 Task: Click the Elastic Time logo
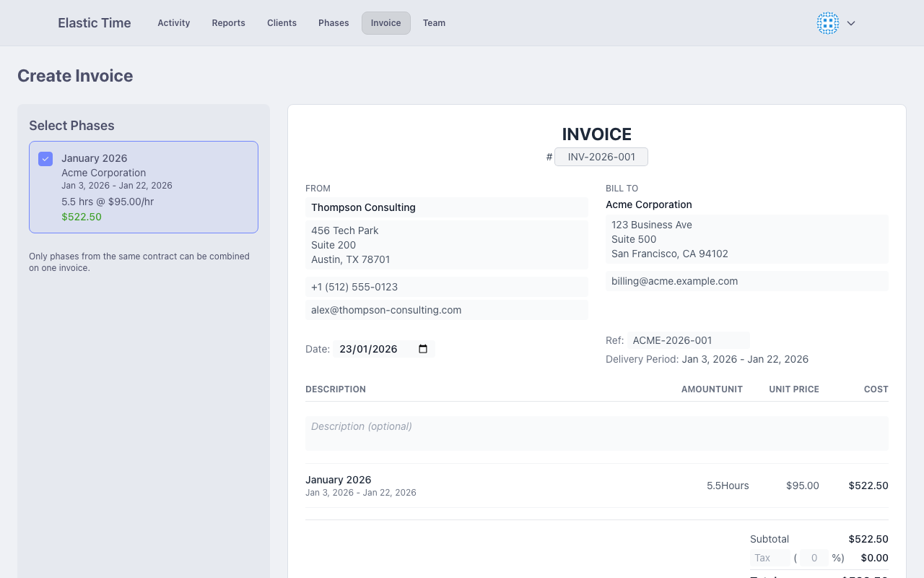[94, 22]
